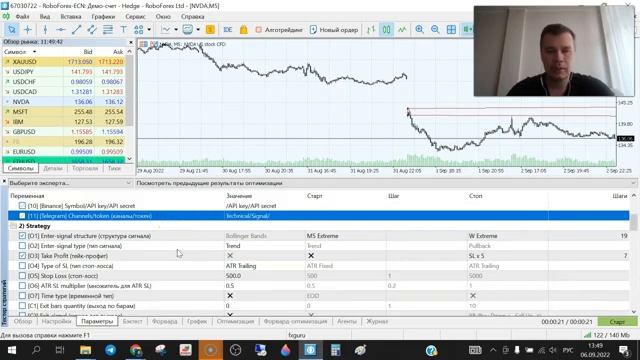Viewport: 640px width, 360px height.
Task: Open the Windows Start menu
Action: click(x=11, y=350)
